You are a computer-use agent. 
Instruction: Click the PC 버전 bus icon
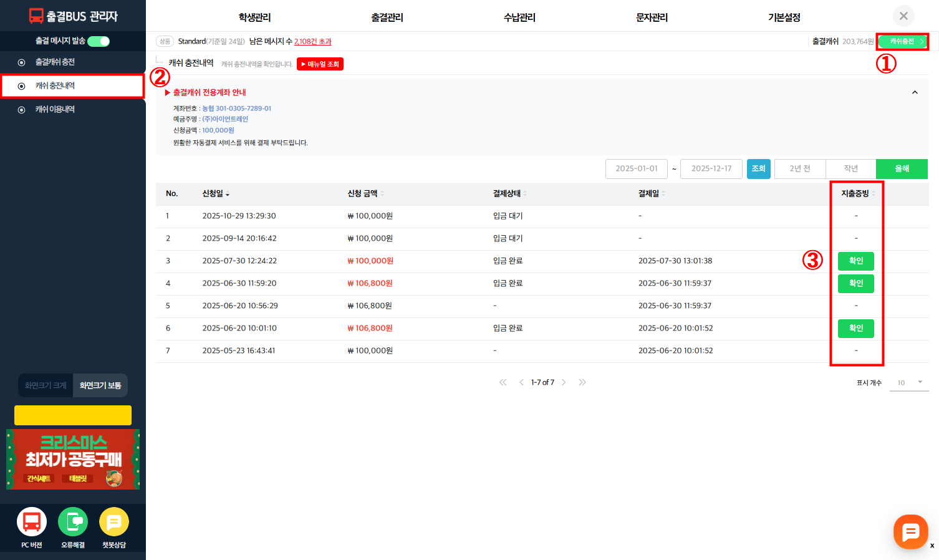pos(32,522)
